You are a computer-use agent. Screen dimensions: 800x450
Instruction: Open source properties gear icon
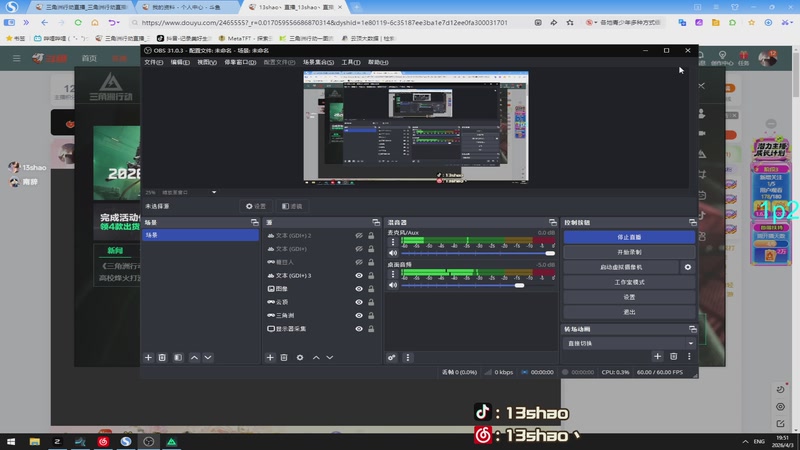pos(300,358)
